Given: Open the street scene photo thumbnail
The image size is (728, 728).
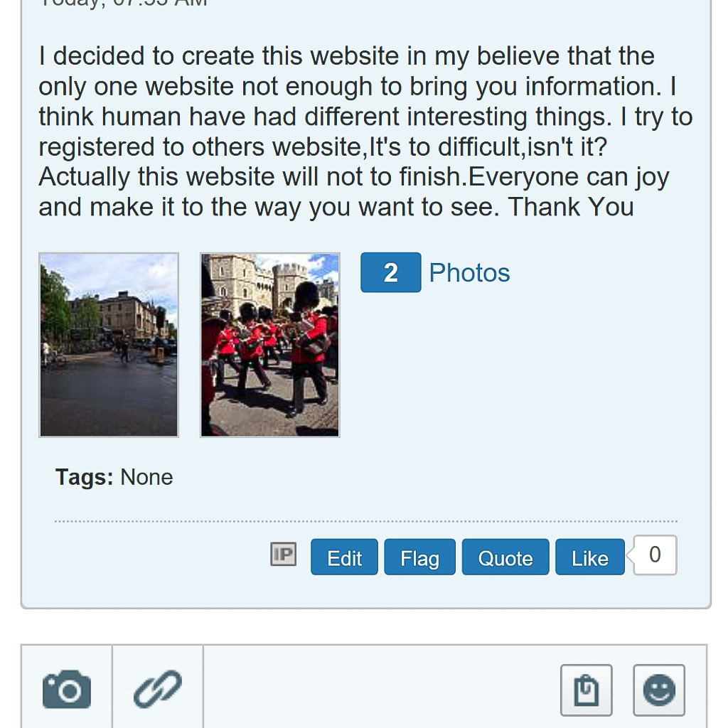Looking at the screenshot, I should pyautogui.click(x=109, y=345).
